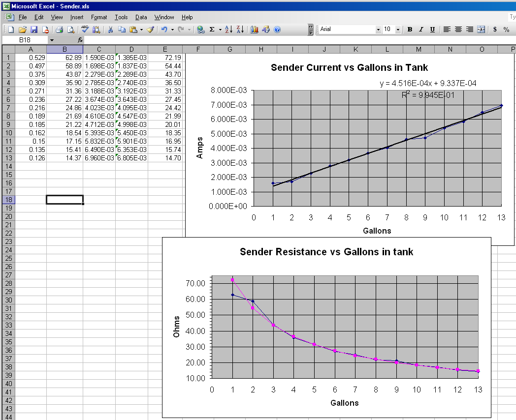Open the Edit menu
Viewport: 516px width, 420px height.
[39, 17]
